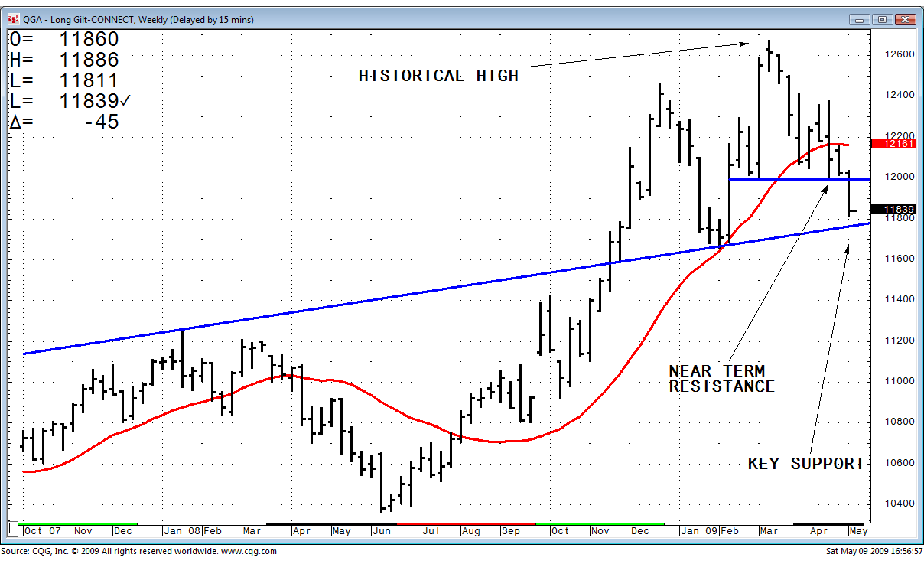Close the QGA chart window

click(x=905, y=19)
